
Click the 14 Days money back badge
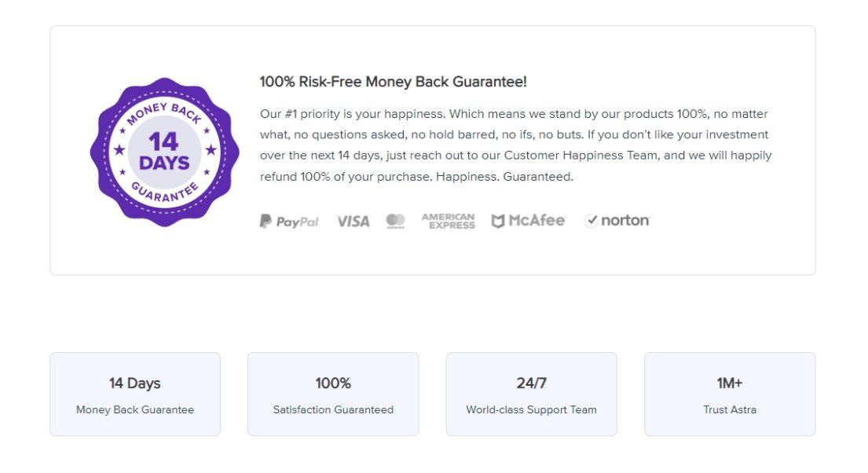click(164, 150)
